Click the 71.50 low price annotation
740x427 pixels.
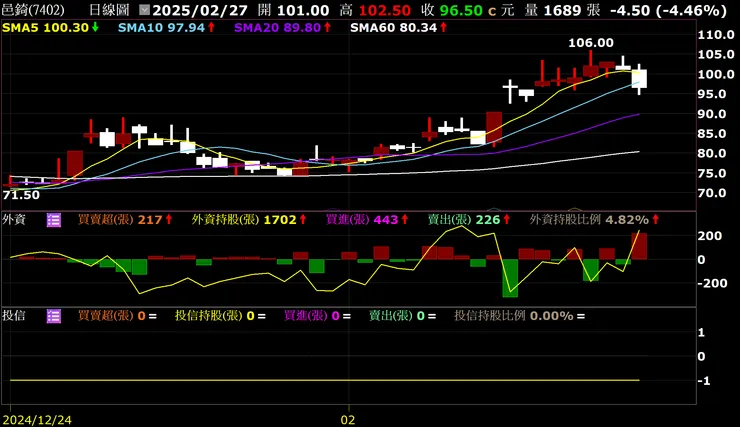[21, 195]
